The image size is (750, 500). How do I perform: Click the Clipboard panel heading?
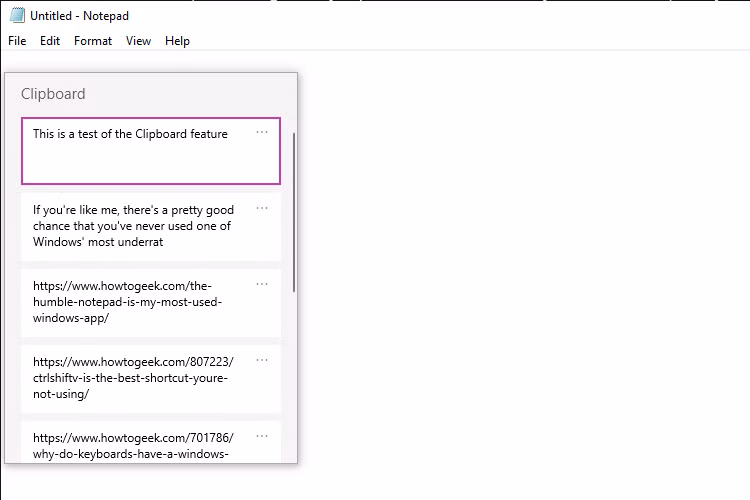click(53, 94)
